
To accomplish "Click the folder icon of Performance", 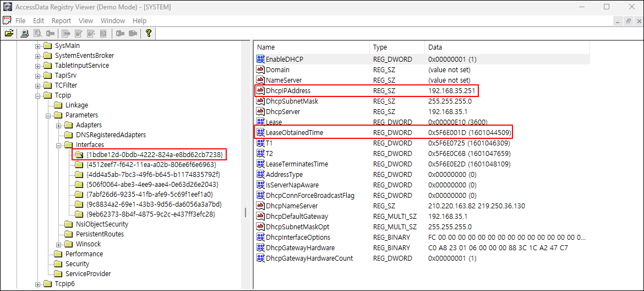I will [59, 254].
